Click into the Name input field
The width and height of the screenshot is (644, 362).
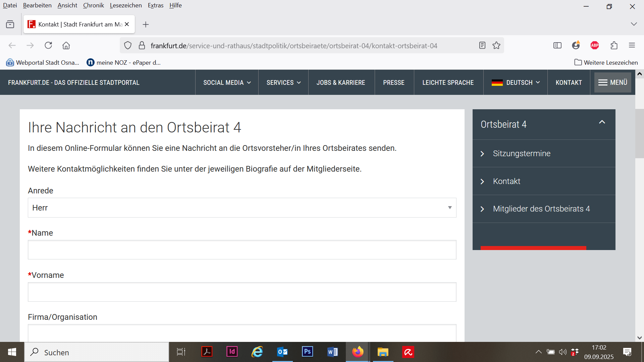tap(242, 250)
